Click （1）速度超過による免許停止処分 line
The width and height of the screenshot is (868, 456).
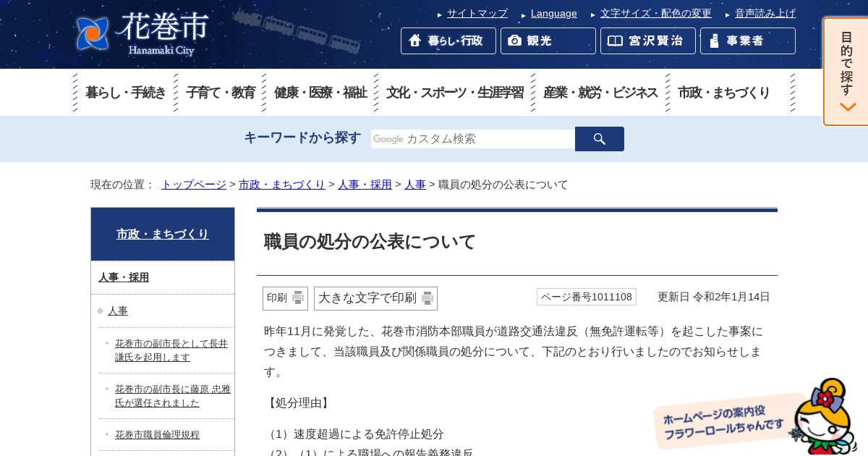click(x=354, y=434)
